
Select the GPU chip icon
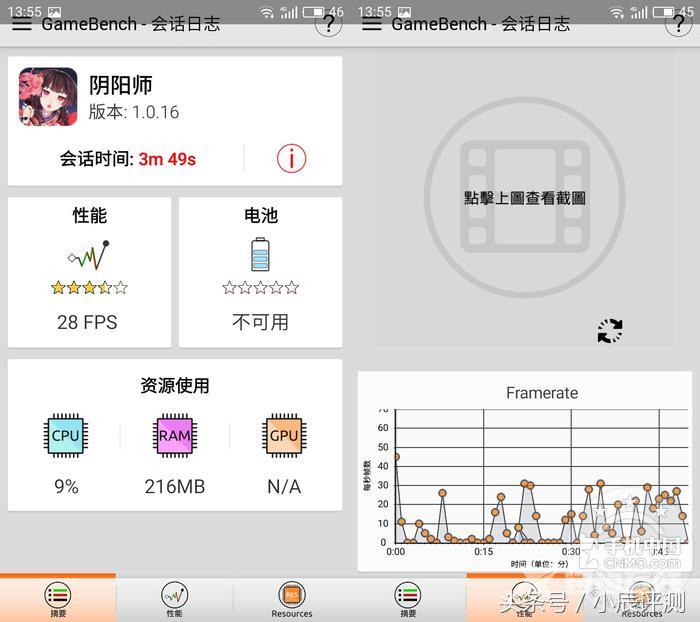tap(284, 435)
